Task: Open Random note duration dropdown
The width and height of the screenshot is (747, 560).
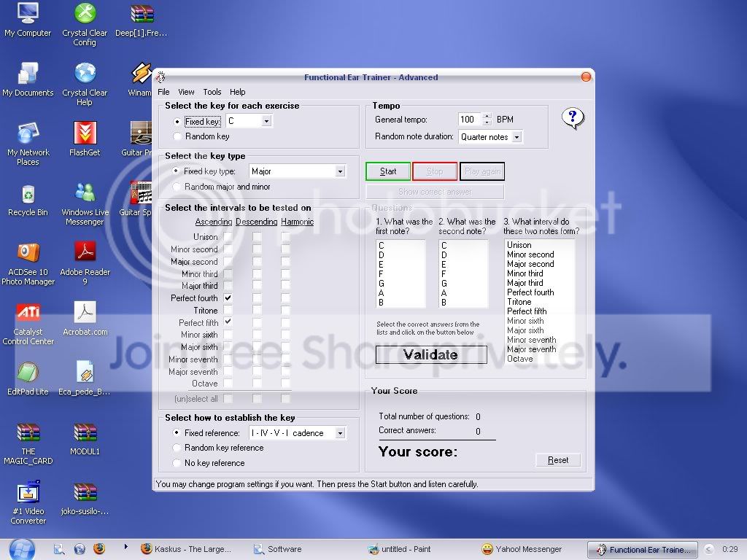Action: [x=517, y=137]
